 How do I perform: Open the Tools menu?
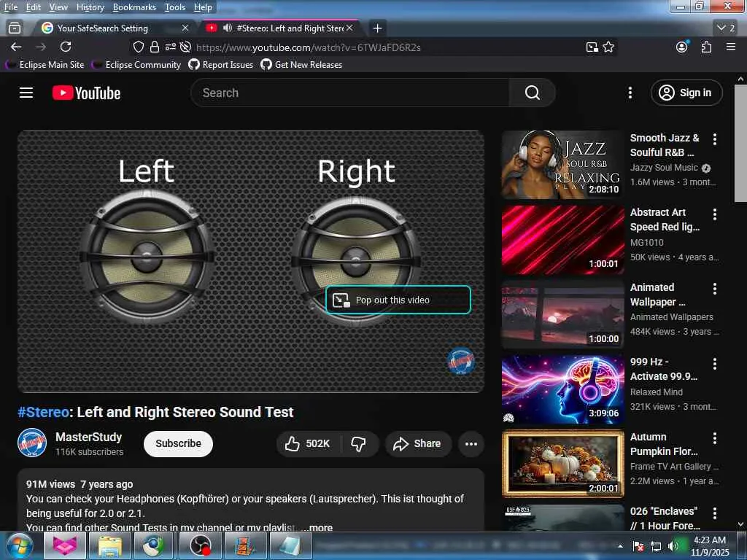point(175,7)
